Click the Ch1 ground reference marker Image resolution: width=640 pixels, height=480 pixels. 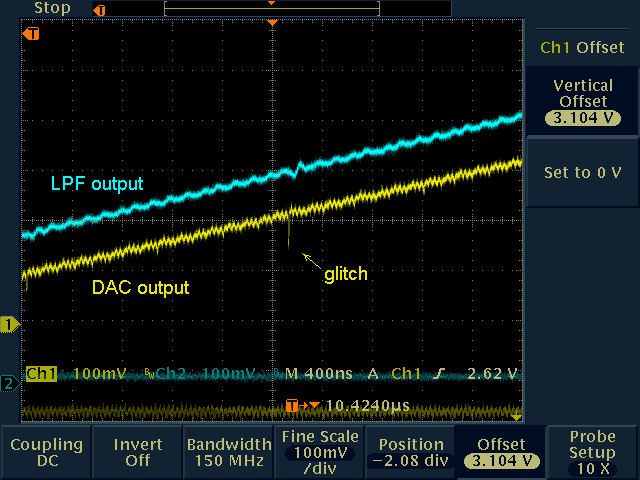click(10, 325)
